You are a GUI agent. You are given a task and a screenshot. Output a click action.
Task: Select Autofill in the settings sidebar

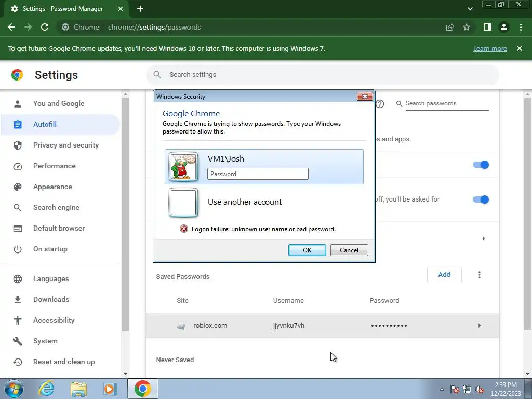click(x=60, y=124)
